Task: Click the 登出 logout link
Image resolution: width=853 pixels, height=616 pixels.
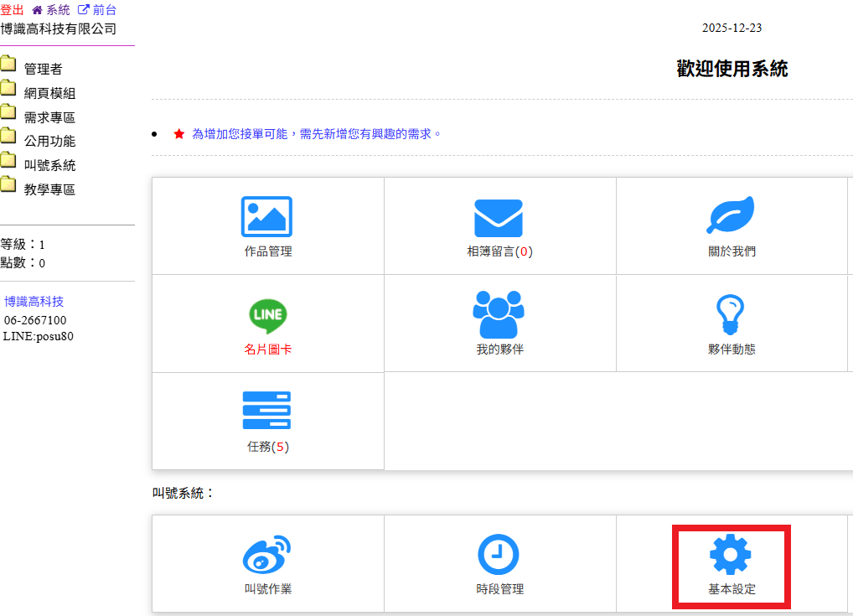Action: [12, 10]
